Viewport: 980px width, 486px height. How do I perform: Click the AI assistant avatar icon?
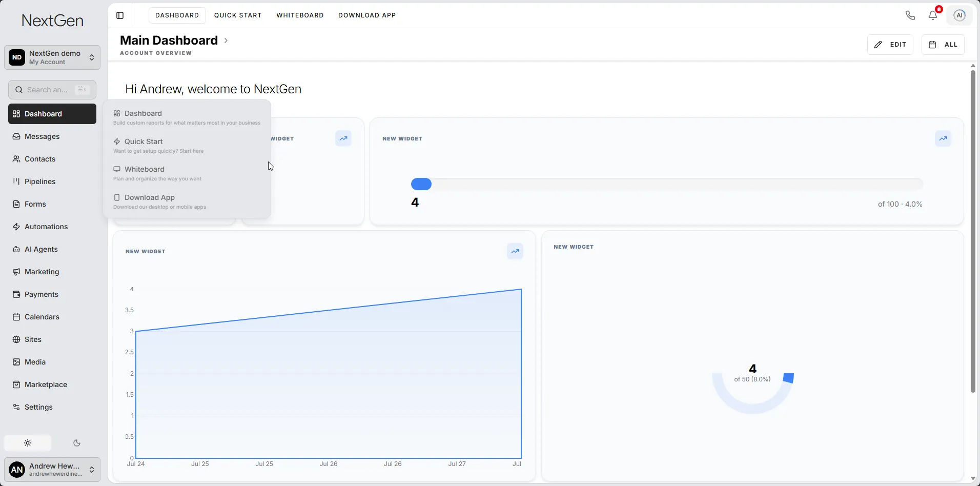(959, 15)
